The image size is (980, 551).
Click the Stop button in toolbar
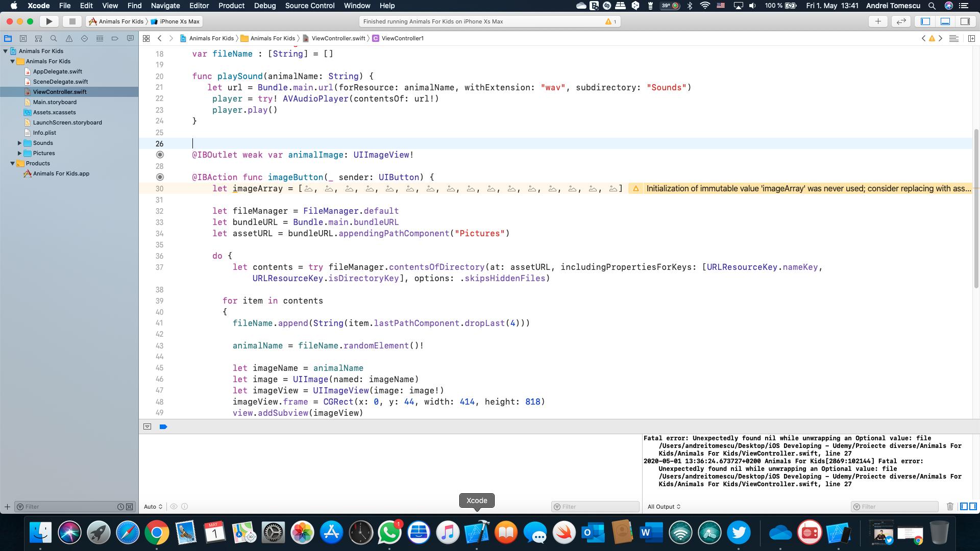72,21
